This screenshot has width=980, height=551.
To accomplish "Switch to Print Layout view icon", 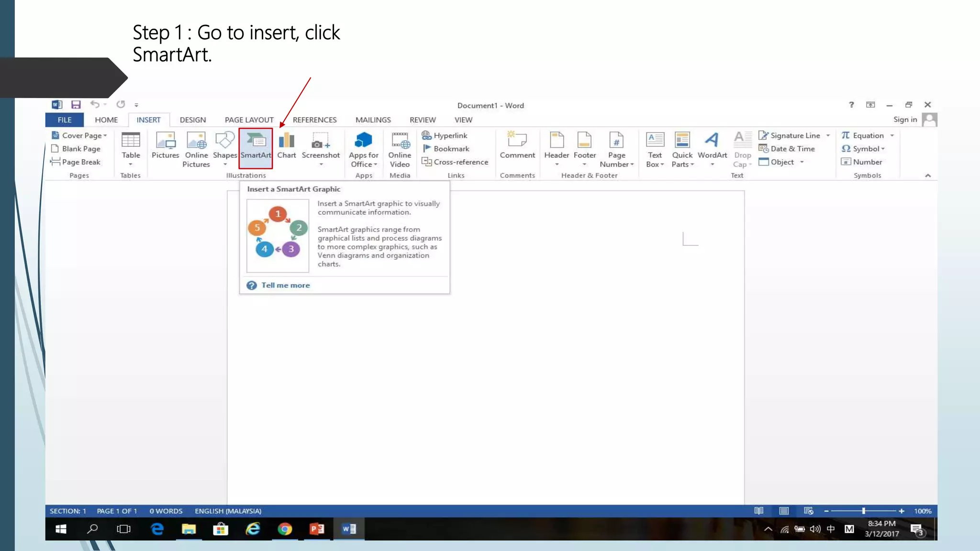I will pos(784,511).
